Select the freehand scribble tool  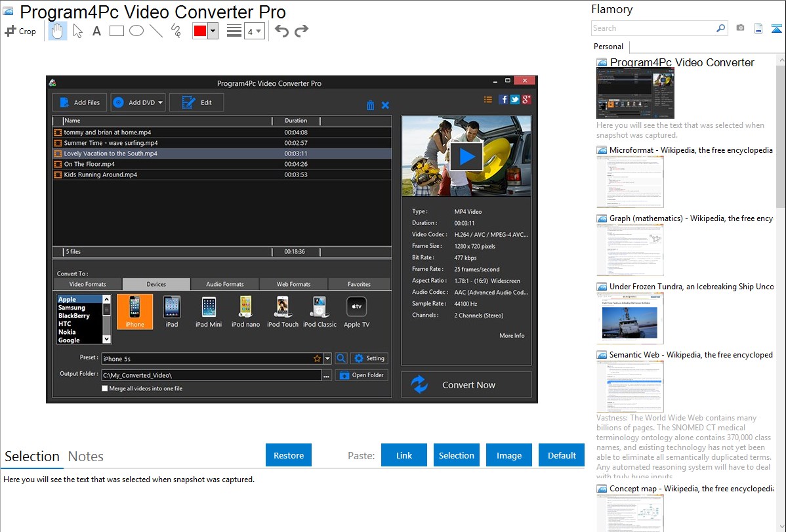(x=176, y=31)
